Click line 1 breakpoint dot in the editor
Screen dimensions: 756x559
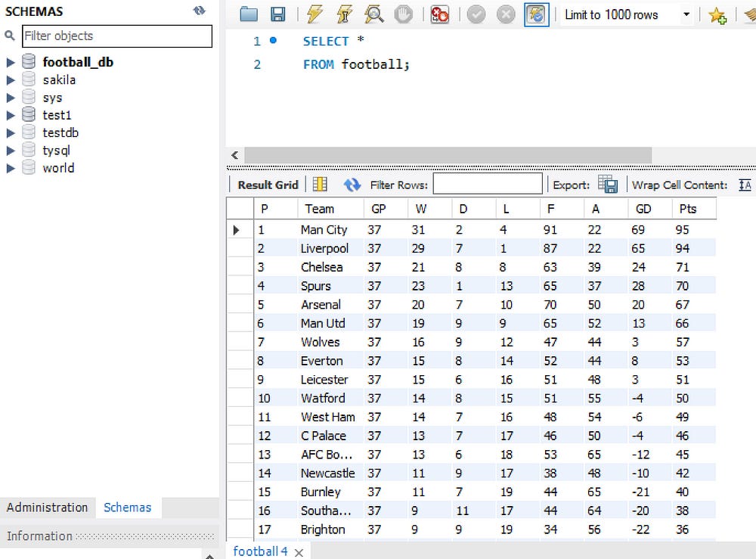click(274, 41)
